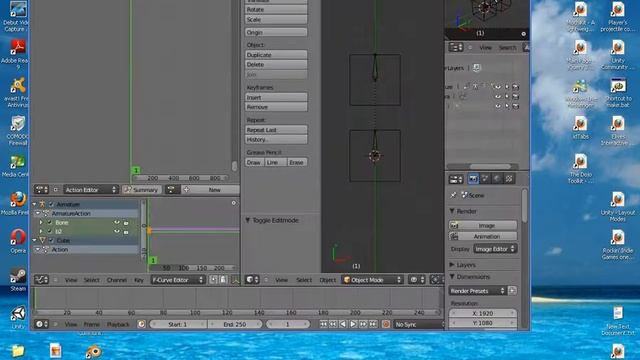Toggle lock on the b2 channel
The image size is (640, 360).
point(126,232)
